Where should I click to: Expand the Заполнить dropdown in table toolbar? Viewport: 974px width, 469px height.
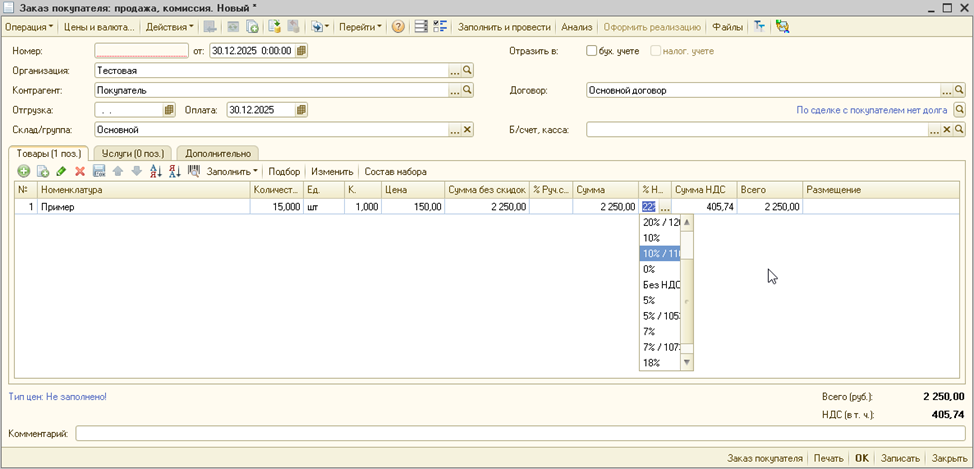(x=232, y=172)
